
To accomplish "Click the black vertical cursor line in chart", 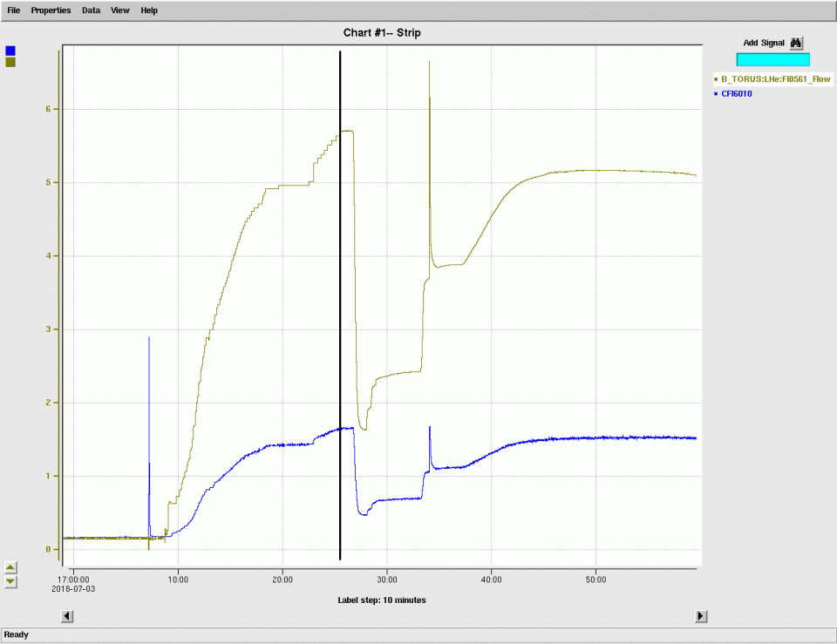I will coord(340,305).
